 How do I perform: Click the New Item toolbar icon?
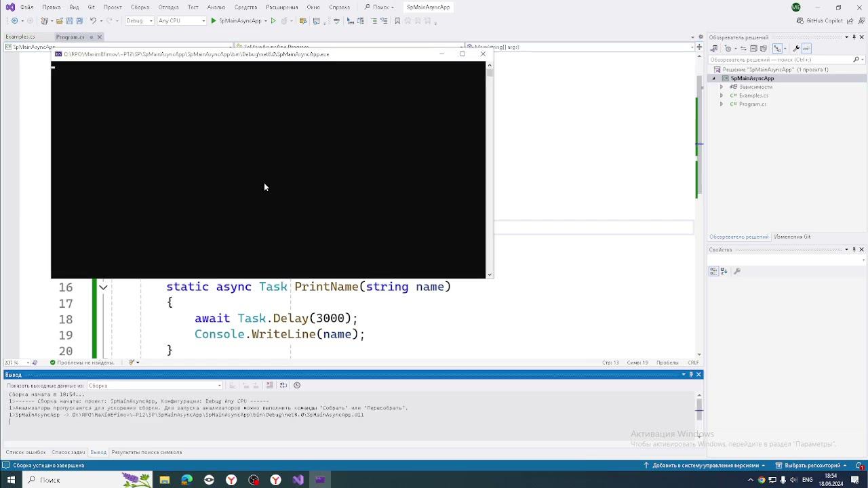click(x=45, y=21)
